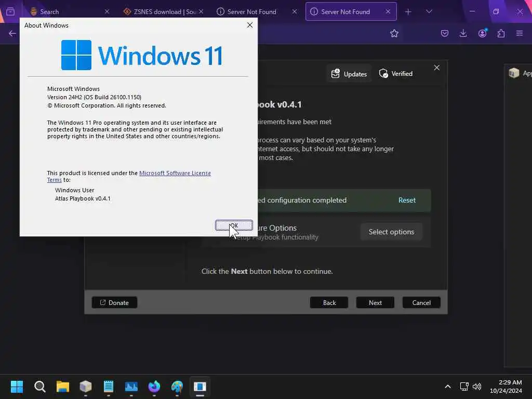
Task: Click the Verified shield badge
Action: coord(396,74)
